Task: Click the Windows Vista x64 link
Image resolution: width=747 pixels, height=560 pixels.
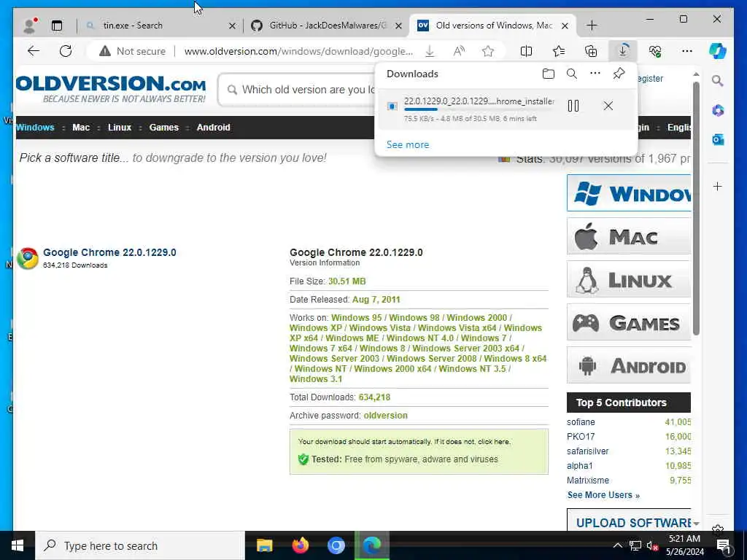Action: (x=457, y=328)
